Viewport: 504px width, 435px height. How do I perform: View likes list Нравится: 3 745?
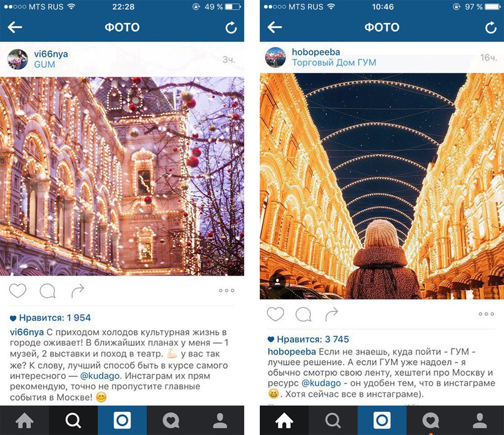click(309, 340)
